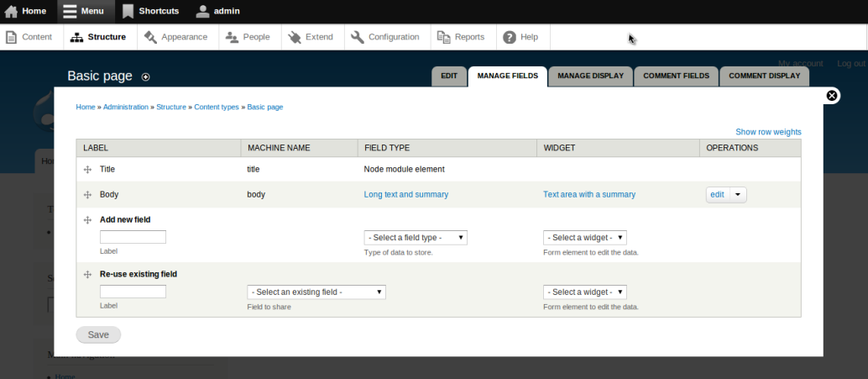Open the Comment Display tab
868x379 pixels.
765,76
